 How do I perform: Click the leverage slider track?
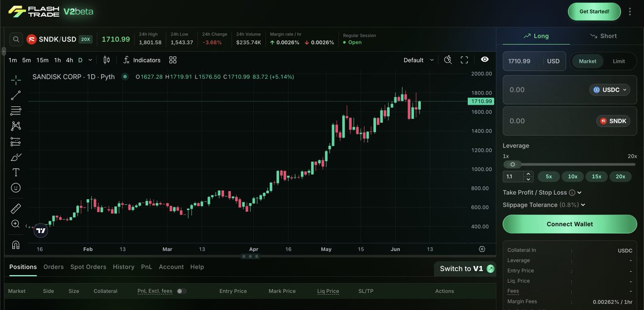570,164
